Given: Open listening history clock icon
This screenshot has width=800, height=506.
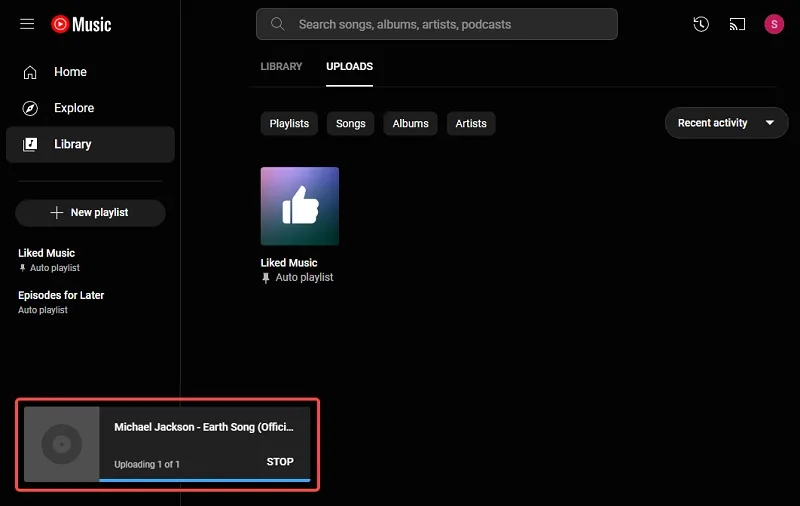Looking at the screenshot, I should [x=701, y=24].
